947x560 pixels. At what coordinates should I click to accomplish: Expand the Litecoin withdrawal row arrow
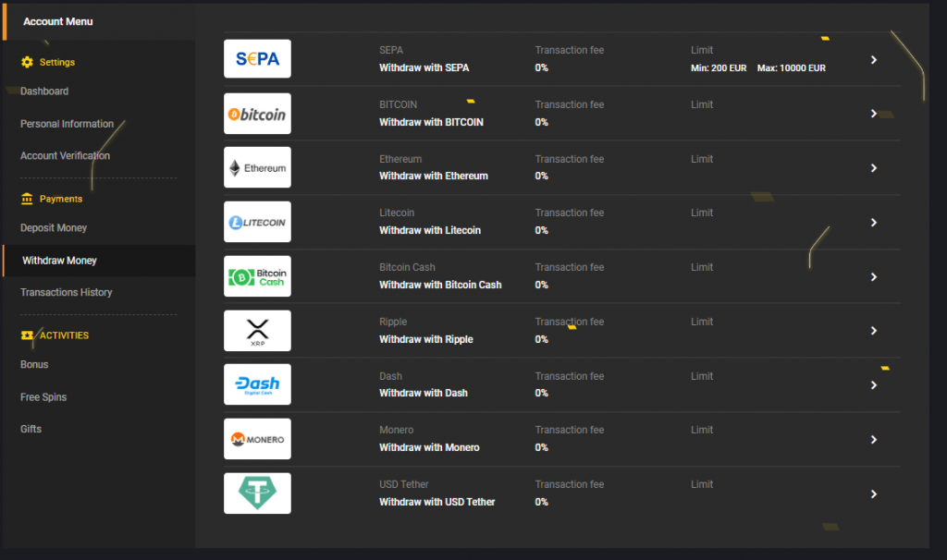point(873,222)
